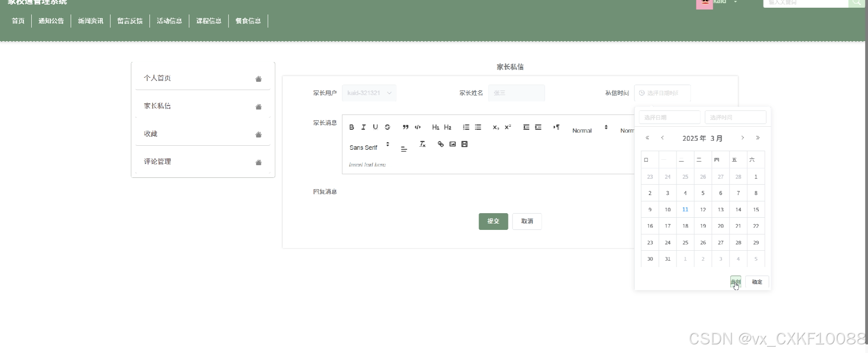
Task: Select March 2 in the calendar
Action: 650,193
